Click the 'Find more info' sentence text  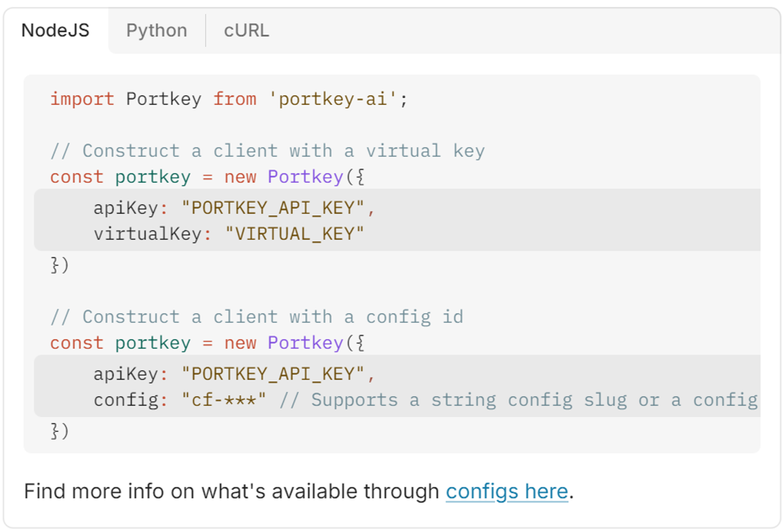[x=231, y=491]
